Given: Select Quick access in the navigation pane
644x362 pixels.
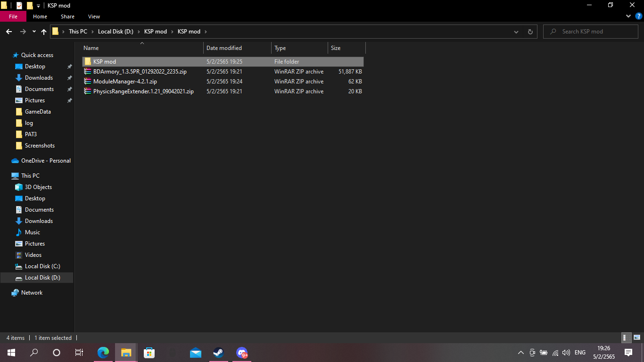Looking at the screenshot, I should point(37,55).
